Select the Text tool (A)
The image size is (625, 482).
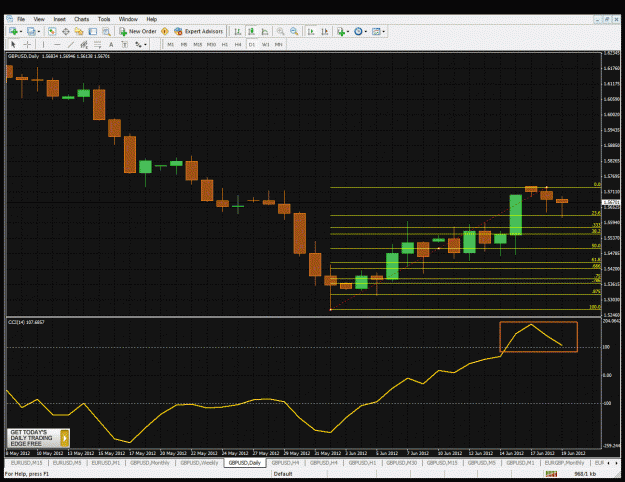[111, 44]
